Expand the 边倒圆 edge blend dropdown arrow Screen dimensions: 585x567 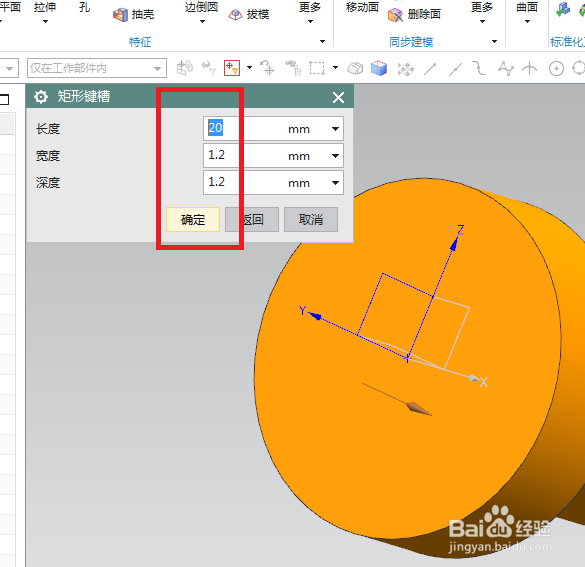click(x=202, y=22)
